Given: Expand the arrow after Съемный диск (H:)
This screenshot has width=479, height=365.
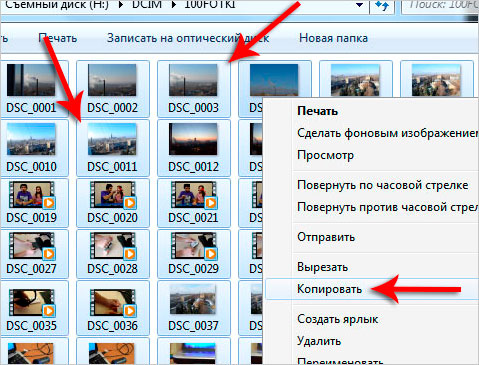Looking at the screenshot, I should (120, 5).
